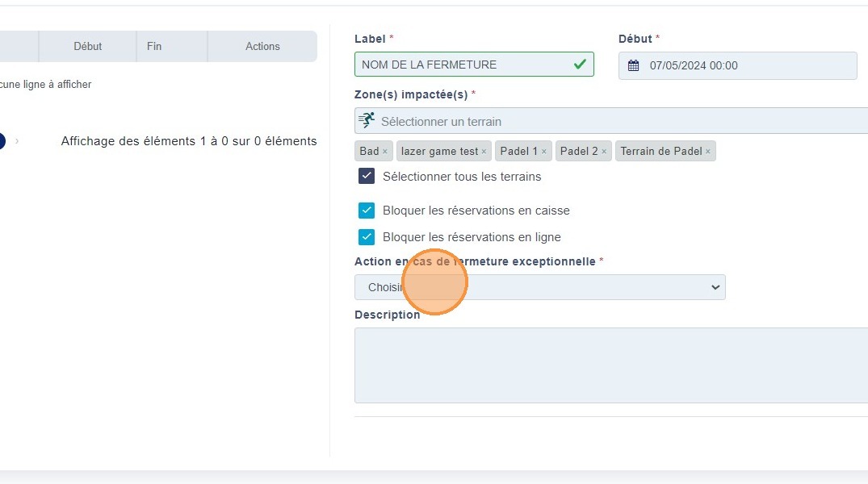This screenshot has height=484, width=868.
Task: Remove the Terrain de Padel tag
Action: (708, 152)
